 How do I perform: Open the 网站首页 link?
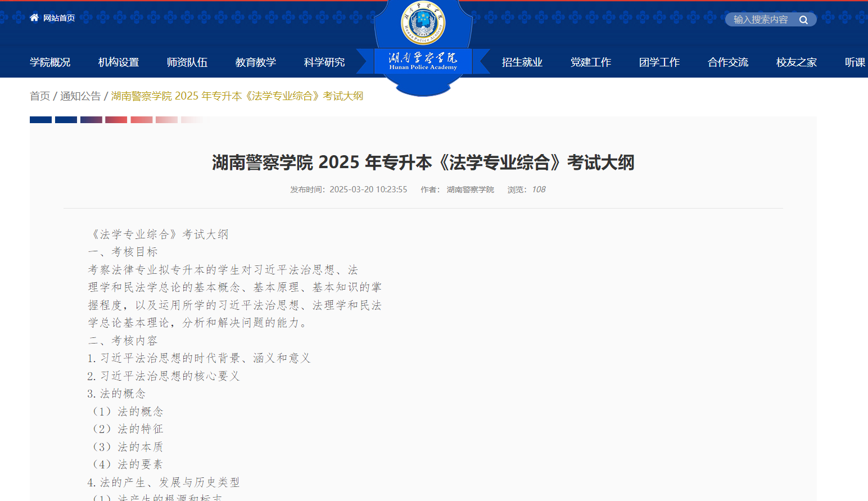tap(59, 18)
